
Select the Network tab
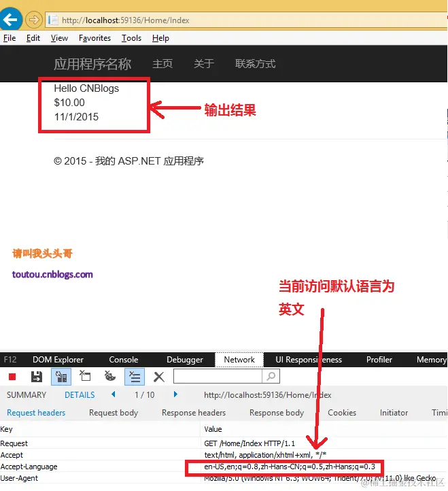click(239, 360)
